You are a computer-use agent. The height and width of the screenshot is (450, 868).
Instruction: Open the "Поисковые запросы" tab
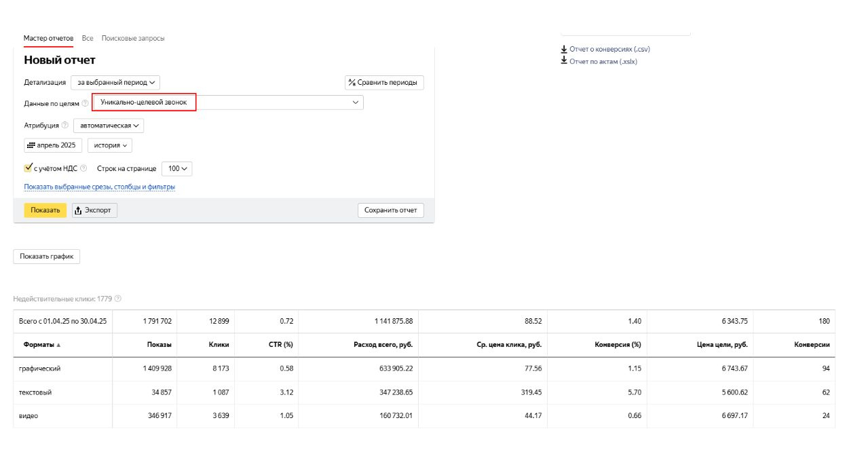click(x=133, y=38)
